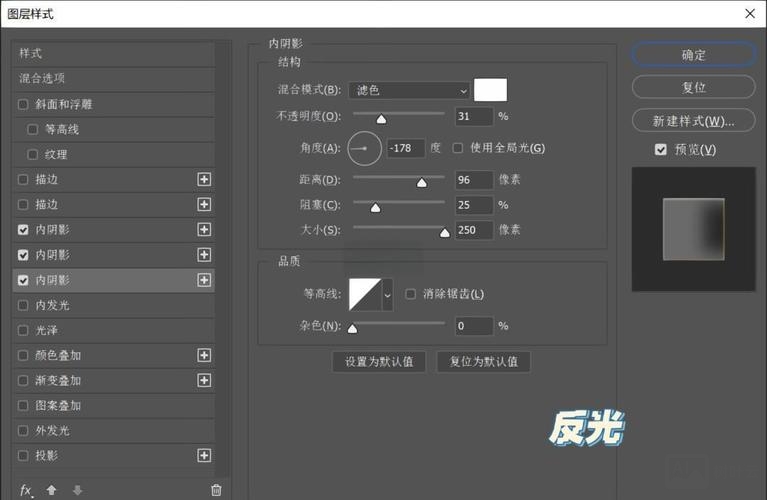Select 混合选项 in the left list
Image resolution: width=767 pixels, height=500 pixels.
pyautogui.click(x=113, y=79)
